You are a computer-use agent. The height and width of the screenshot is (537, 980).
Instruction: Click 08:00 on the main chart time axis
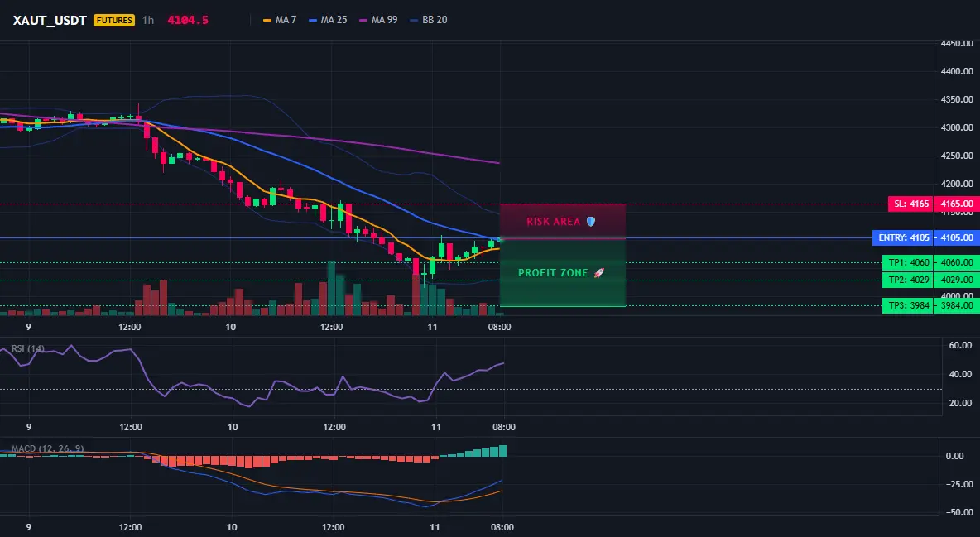[x=499, y=327]
